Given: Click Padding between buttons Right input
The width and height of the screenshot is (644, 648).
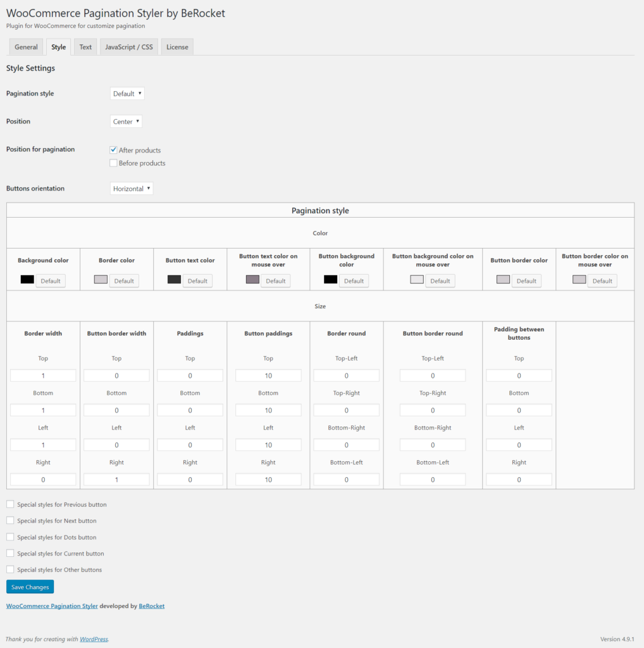Looking at the screenshot, I should click(519, 480).
